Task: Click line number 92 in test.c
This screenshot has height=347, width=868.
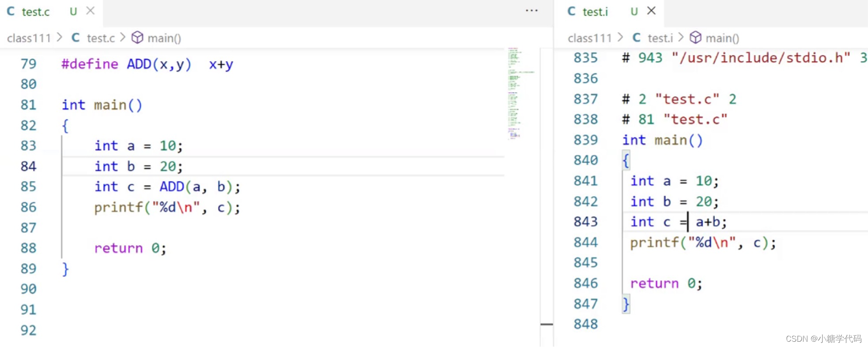Action: [28, 330]
